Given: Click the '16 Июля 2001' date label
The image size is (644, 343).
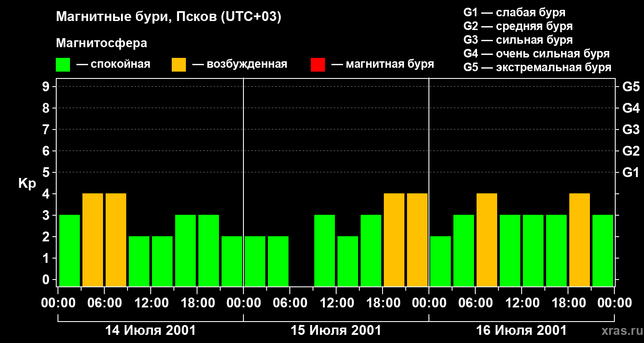Looking at the screenshot, I should pos(521,331).
